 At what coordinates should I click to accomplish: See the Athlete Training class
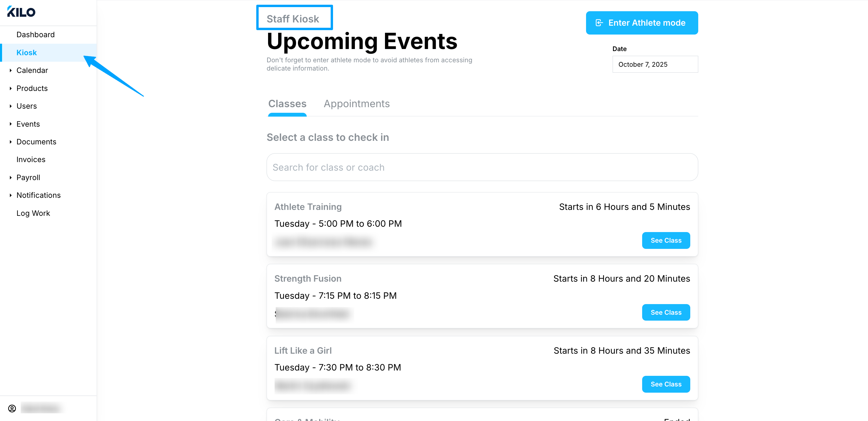tap(666, 240)
